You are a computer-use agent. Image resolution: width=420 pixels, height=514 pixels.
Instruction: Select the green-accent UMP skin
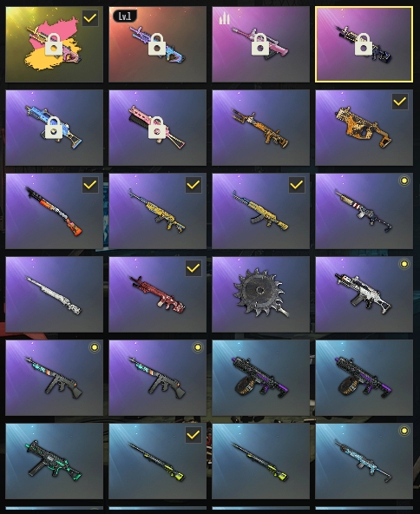[55, 460]
